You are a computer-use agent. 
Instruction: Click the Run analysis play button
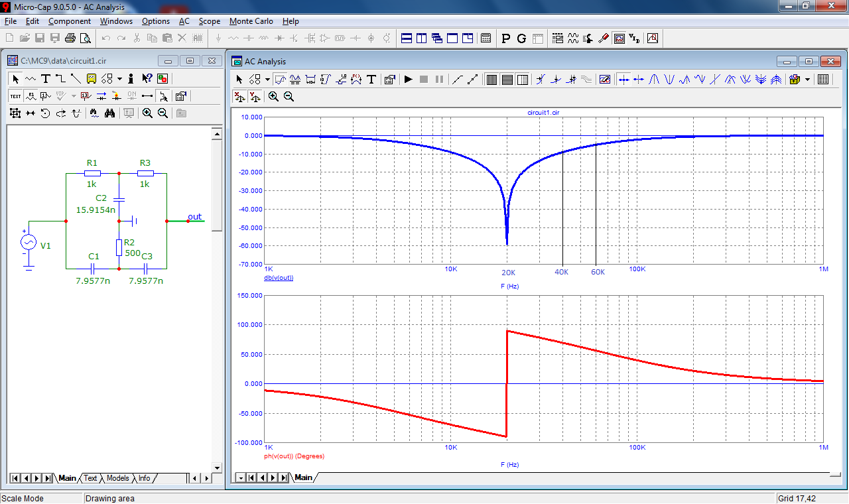[409, 80]
